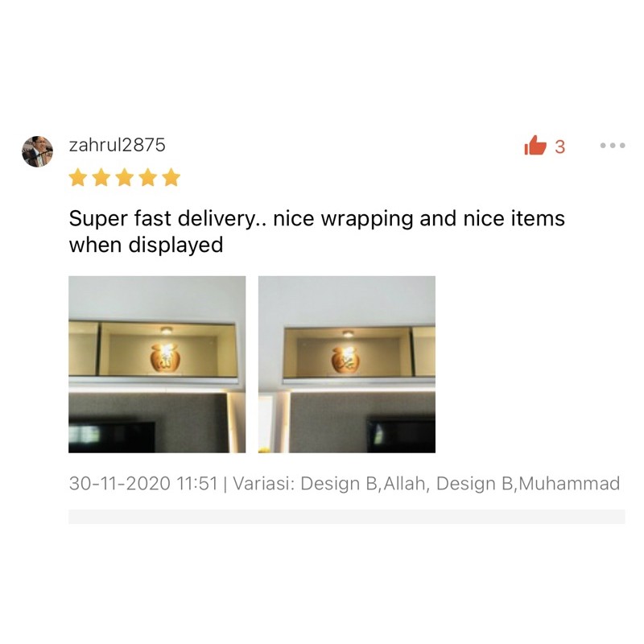Image resolution: width=644 pixels, height=644 pixels.
Task: Click the review date 30-11-2020
Action: coord(119,484)
